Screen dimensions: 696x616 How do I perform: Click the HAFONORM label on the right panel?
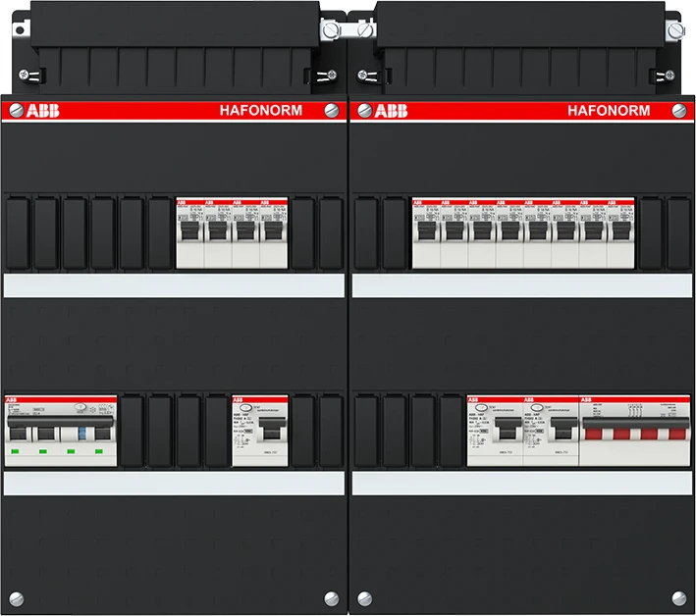[608, 111]
